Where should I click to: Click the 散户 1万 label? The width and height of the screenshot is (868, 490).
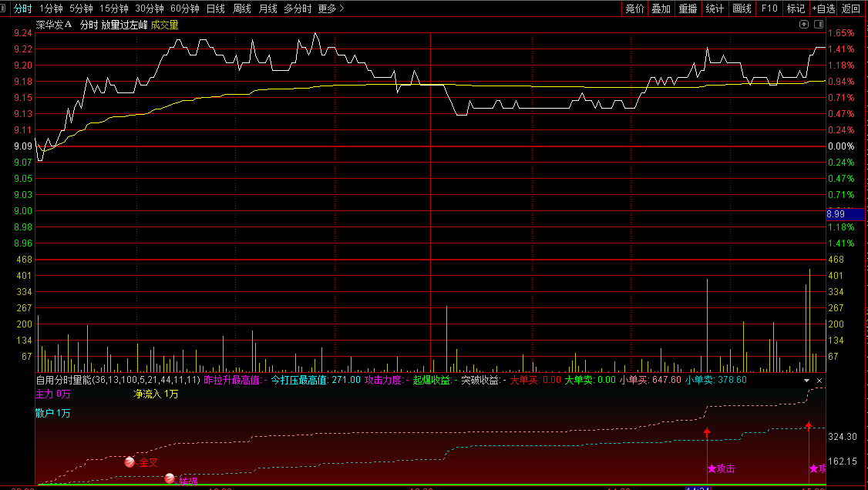(53, 414)
